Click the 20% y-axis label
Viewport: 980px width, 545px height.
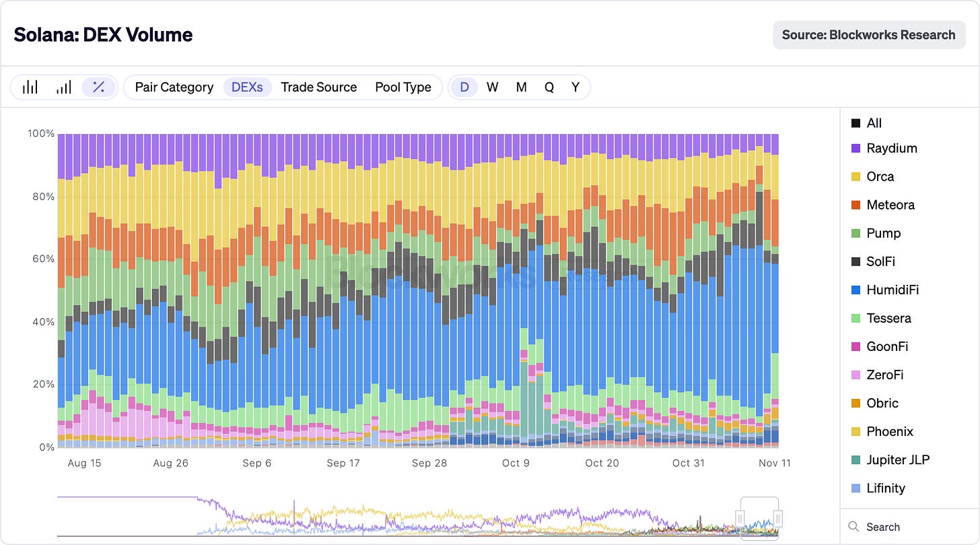point(44,385)
